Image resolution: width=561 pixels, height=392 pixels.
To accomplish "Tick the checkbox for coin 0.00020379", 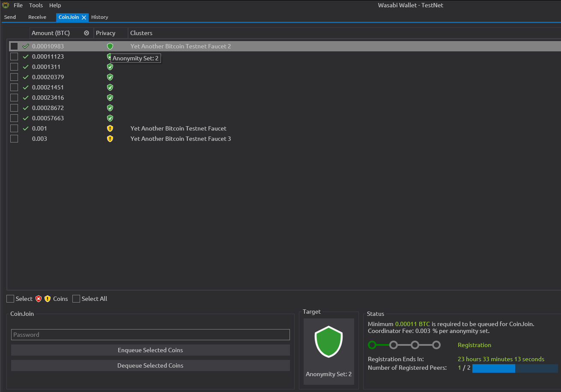I will tap(14, 77).
